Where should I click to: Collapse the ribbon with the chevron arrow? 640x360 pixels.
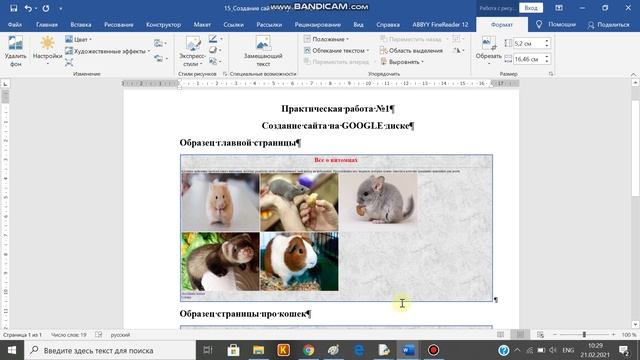tap(633, 74)
